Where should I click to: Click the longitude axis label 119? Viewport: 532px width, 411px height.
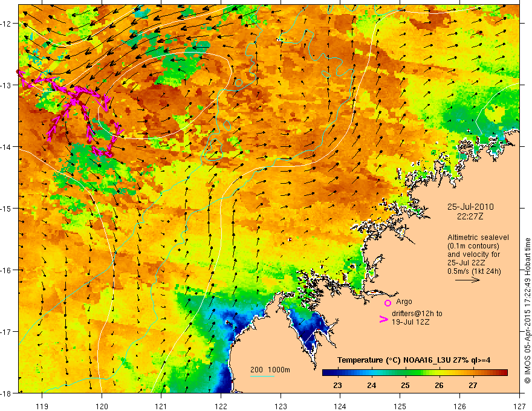pos(42,406)
